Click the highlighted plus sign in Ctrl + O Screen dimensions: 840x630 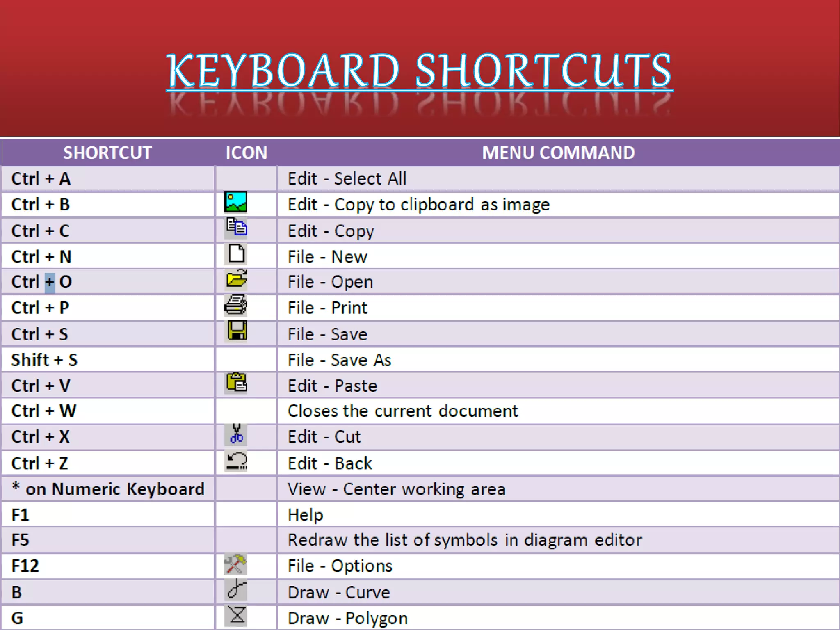click(x=50, y=282)
